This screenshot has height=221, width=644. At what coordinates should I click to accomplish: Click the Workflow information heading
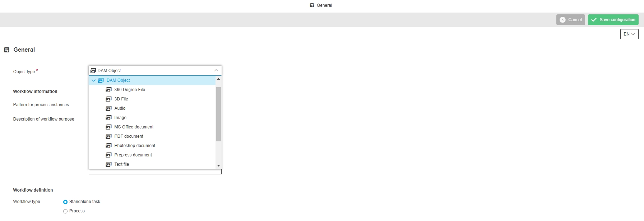(x=35, y=91)
